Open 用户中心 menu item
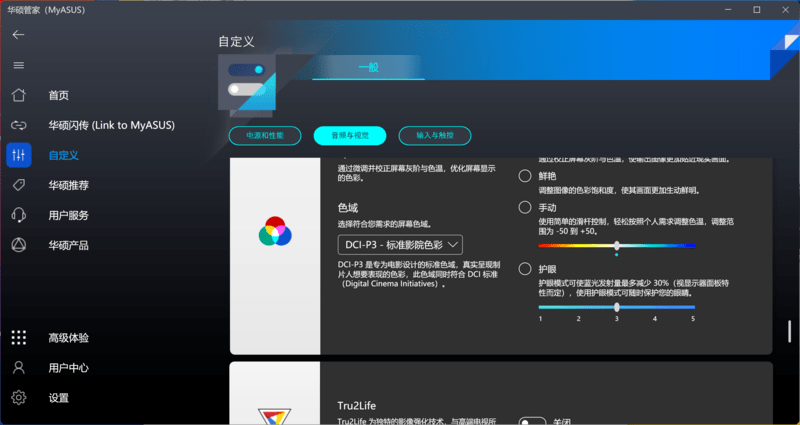 coord(69,368)
